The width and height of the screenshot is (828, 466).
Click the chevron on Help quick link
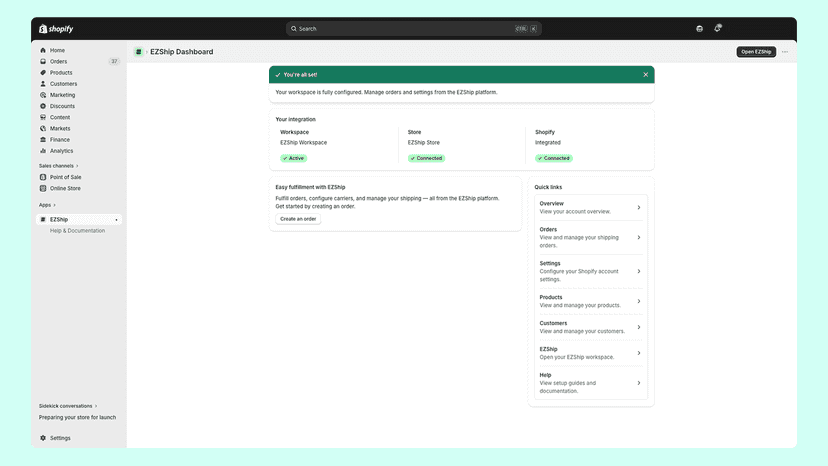[x=638, y=383]
